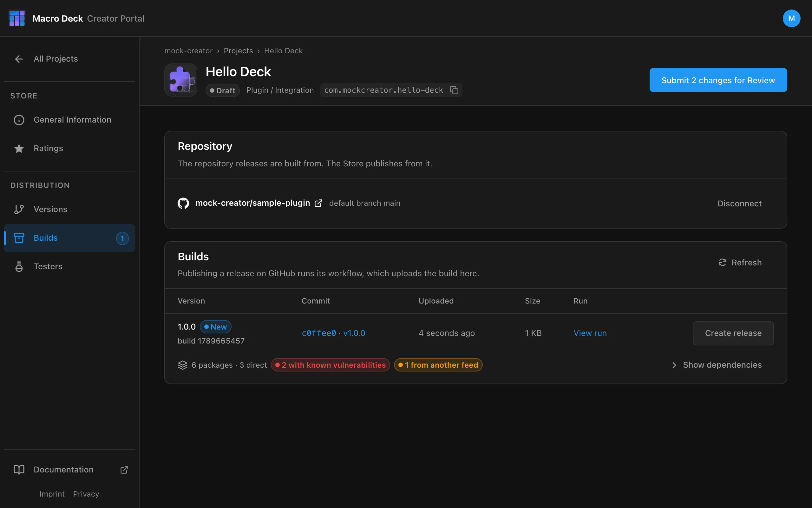The height and width of the screenshot is (508, 812).
Task: Click the Run column header
Action: click(580, 301)
